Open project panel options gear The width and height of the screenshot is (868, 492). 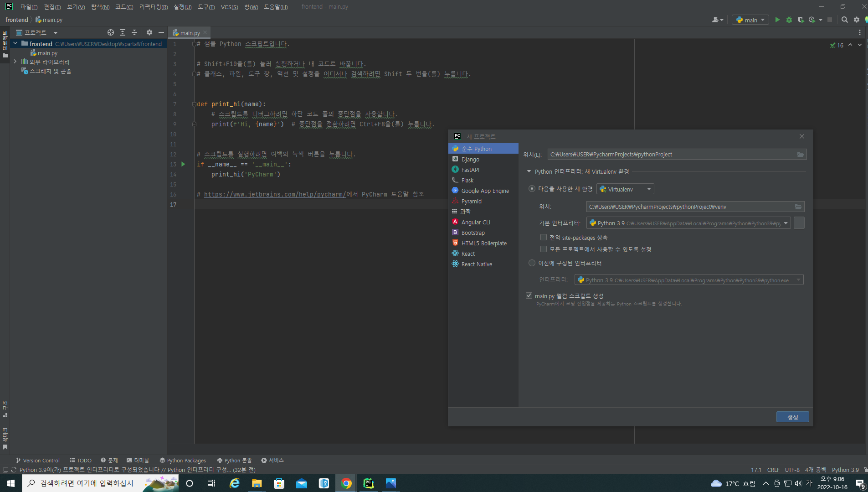click(x=149, y=32)
